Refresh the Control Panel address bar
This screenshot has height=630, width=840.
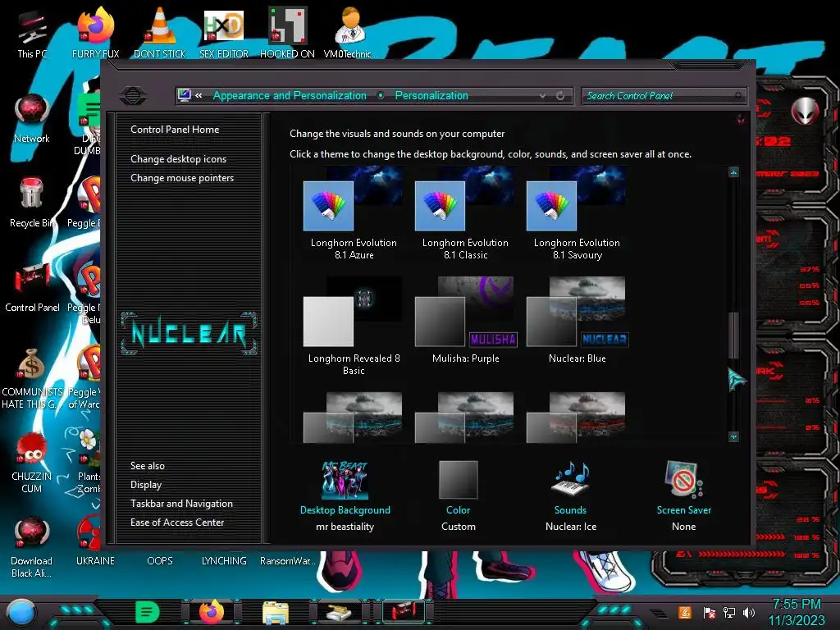560,96
